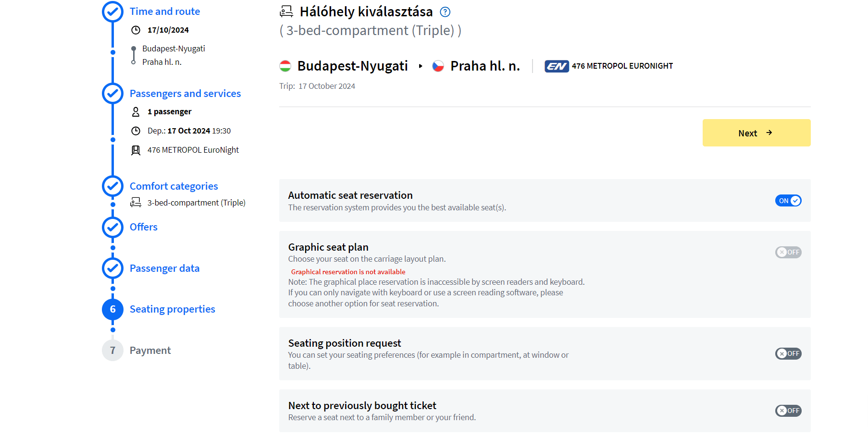Open the Passenger data step link

click(165, 268)
